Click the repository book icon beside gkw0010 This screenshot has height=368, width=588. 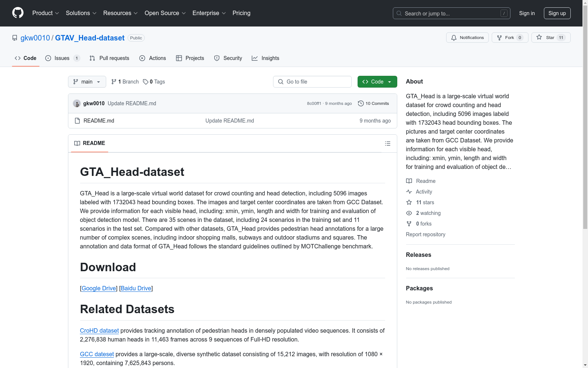coord(15,38)
